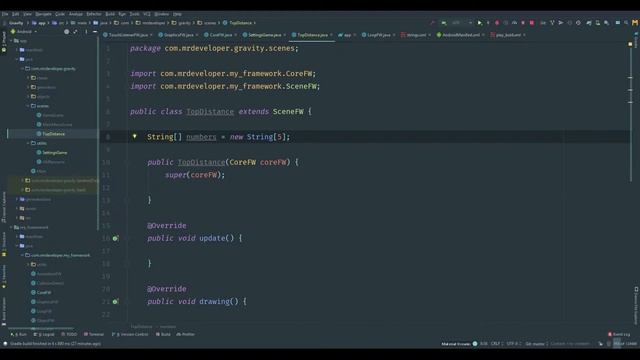Open the File menu

pos(5,14)
